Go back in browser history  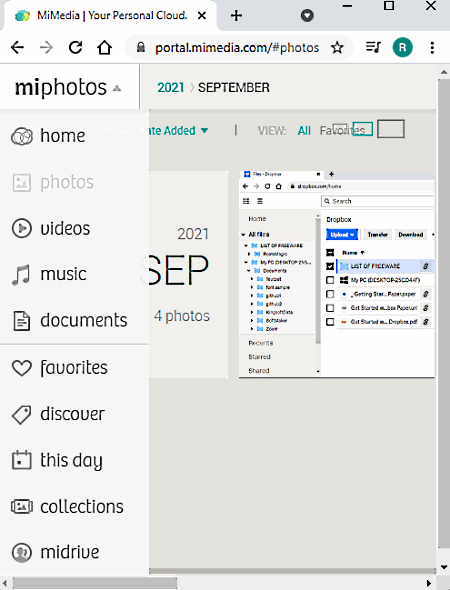click(x=17, y=47)
